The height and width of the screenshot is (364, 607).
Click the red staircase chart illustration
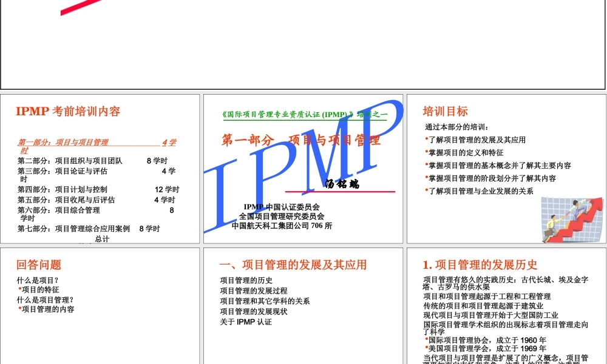coord(572,220)
